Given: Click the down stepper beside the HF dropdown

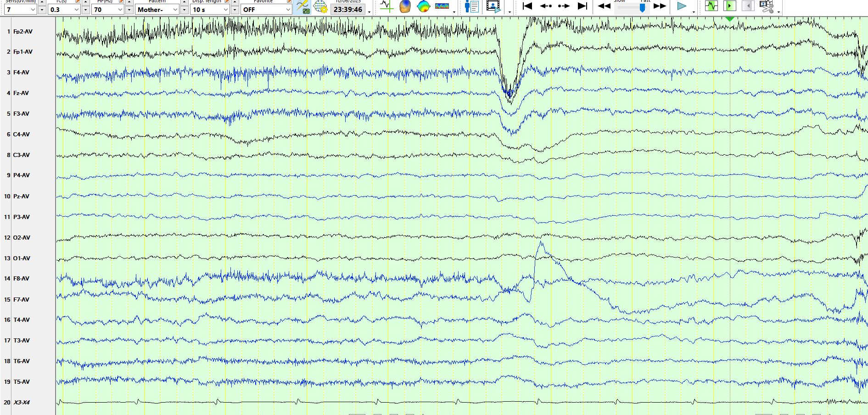Looking at the screenshot, I should point(129,9).
